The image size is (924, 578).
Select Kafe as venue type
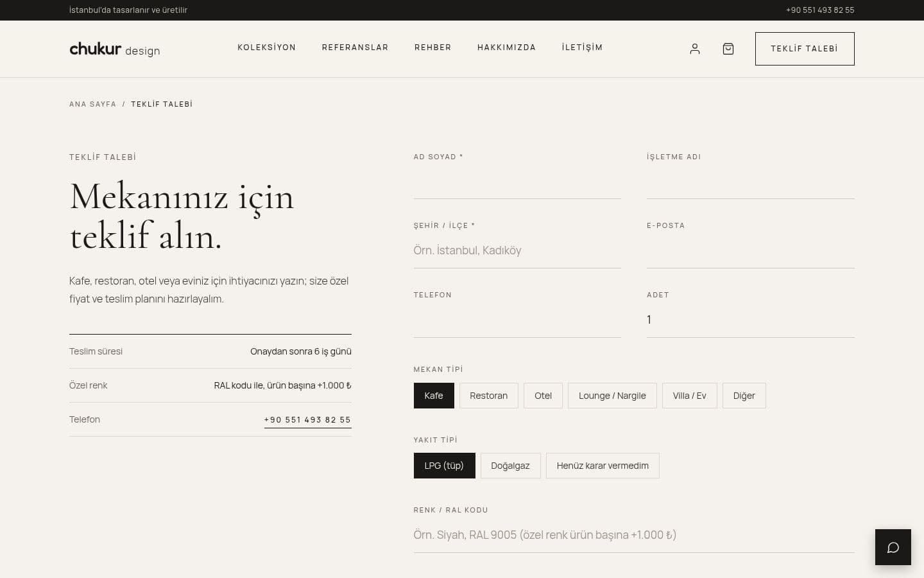[x=434, y=396]
